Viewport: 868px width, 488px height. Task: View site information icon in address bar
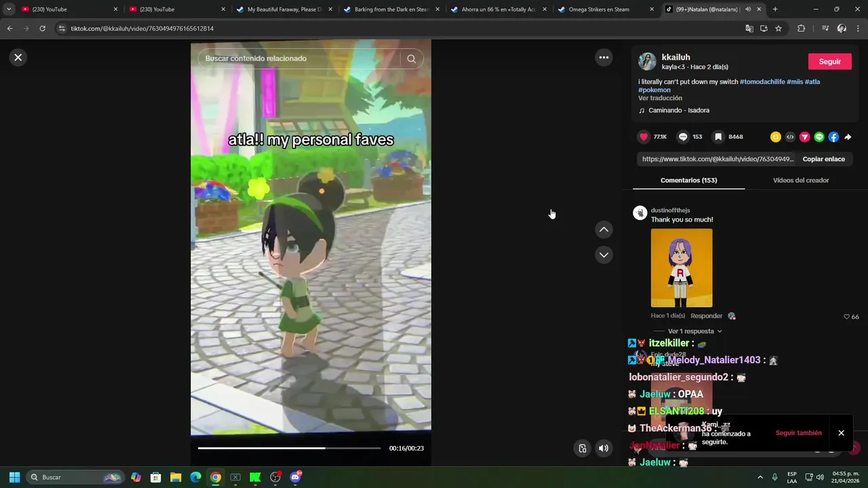(x=62, y=28)
